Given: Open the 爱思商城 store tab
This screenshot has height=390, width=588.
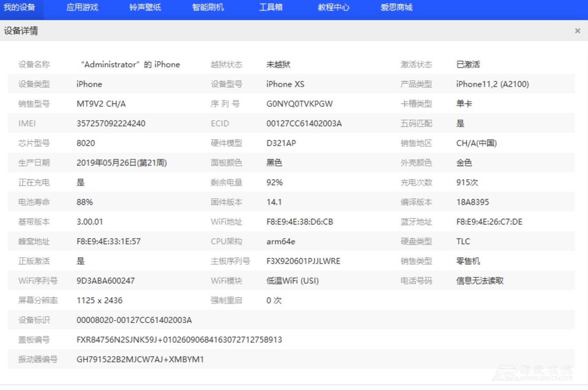Looking at the screenshot, I should click(x=396, y=7).
